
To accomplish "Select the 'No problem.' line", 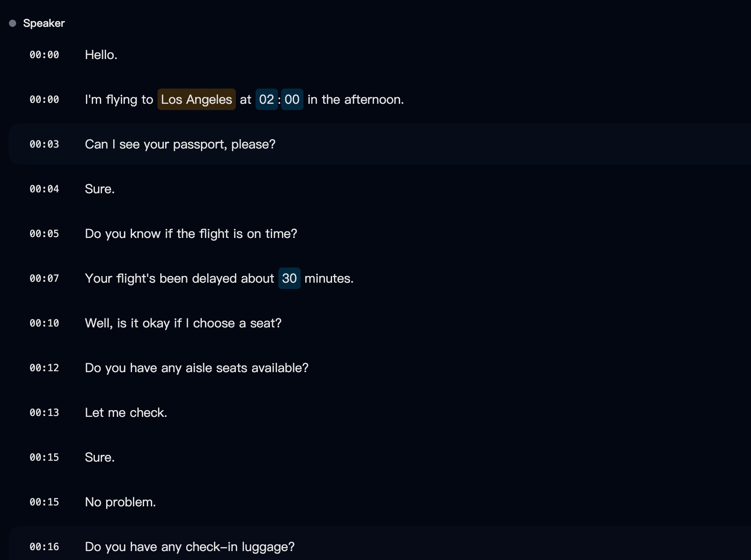I will [120, 502].
